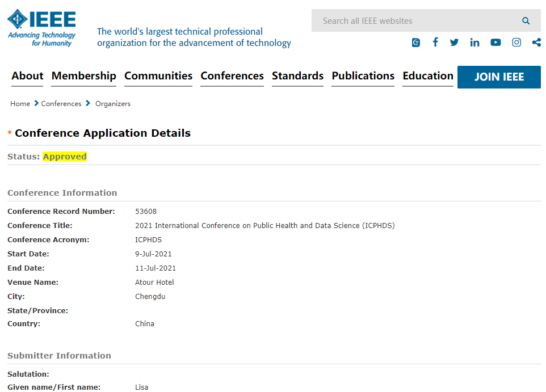Click the city value Chengdu
Viewport: 546px width, 392px height.
point(150,297)
